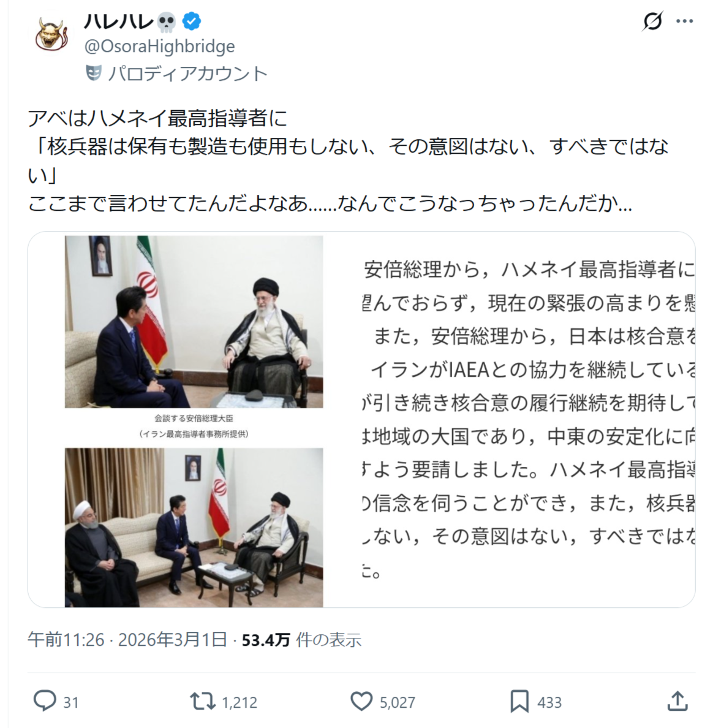Click the 午前11:26 2026年3月1日 timestamp
This screenshot has width=713, height=728.
pyautogui.click(x=127, y=640)
